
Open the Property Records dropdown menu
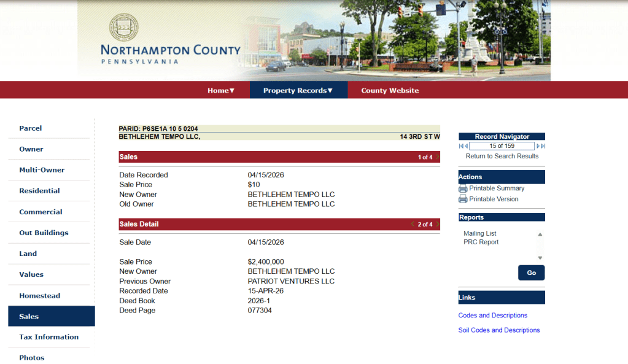pyautogui.click(x=298, y=90)
